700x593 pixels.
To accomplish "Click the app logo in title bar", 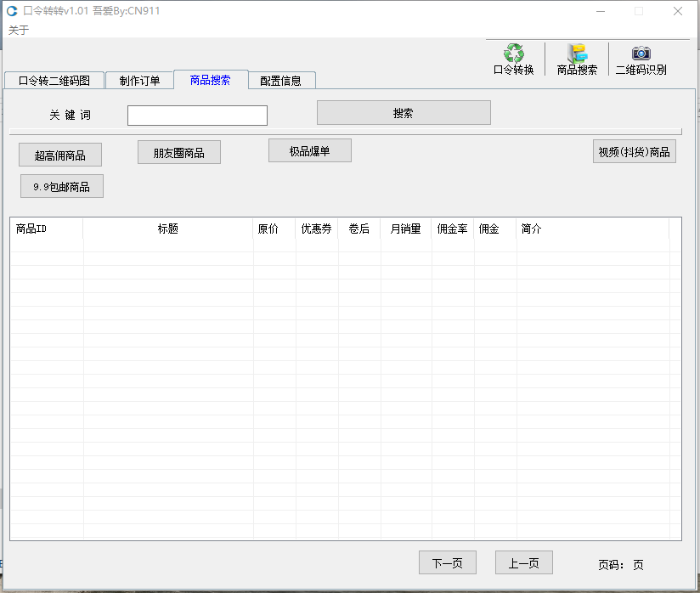I will 12,11.
